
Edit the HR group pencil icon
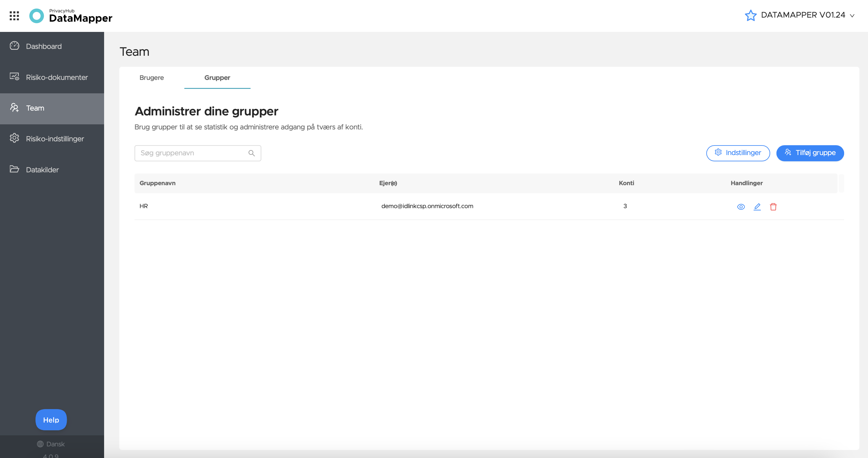tap(757, 207)
